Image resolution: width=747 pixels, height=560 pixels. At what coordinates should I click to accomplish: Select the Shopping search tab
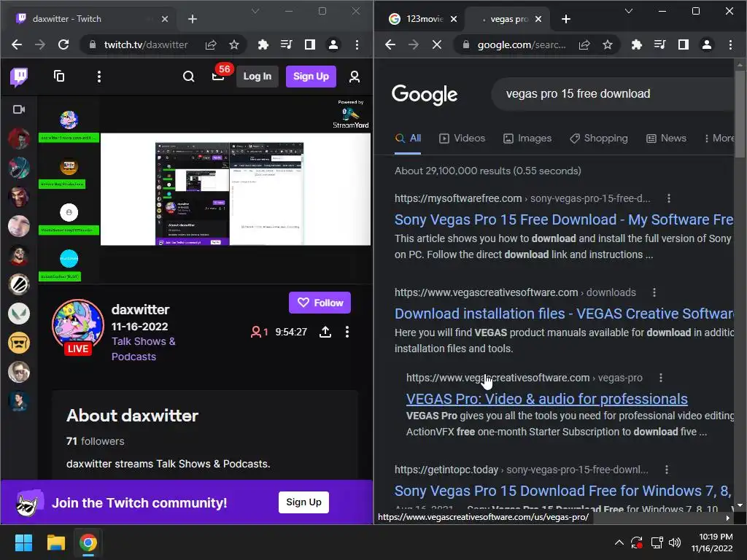pos(599,139)
